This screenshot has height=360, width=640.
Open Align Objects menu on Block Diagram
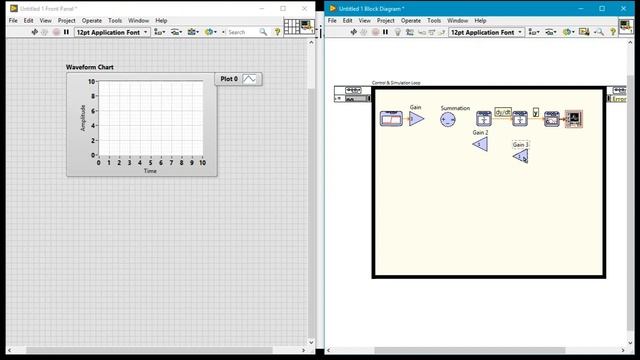click(x=534, y=32)
